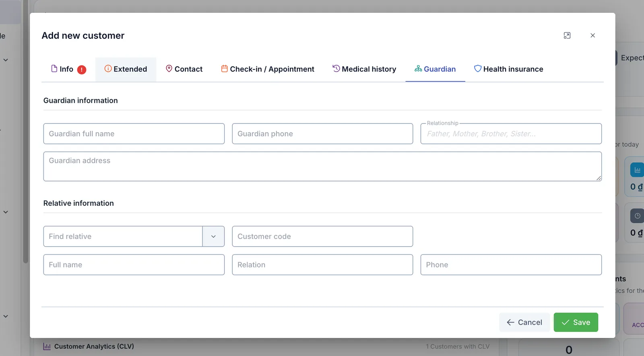Click the Find relative search box
This screenshot has width=644, height=356.
123,237
